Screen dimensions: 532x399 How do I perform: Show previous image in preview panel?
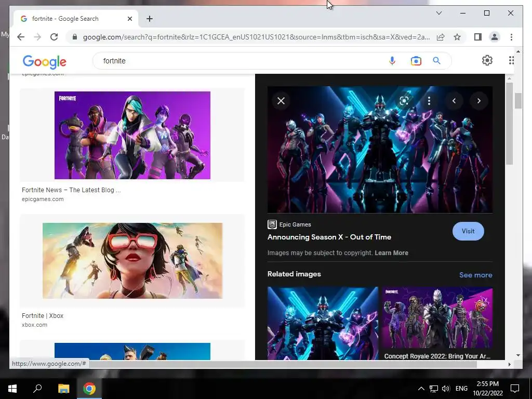[x=454, y=101]
